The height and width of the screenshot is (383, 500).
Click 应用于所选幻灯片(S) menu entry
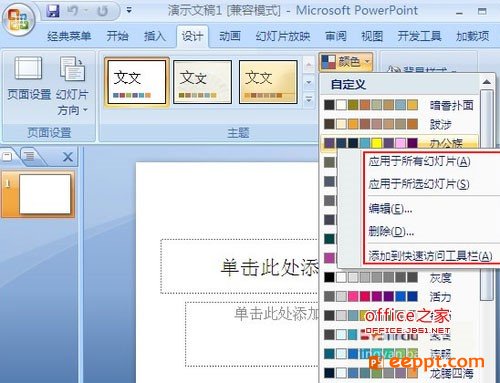pos(419,184)
